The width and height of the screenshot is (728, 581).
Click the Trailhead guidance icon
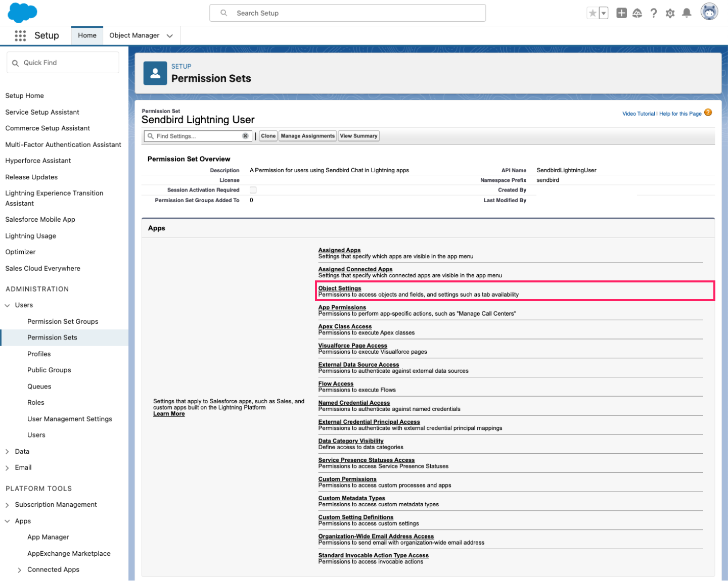click(x=638, y=13)
